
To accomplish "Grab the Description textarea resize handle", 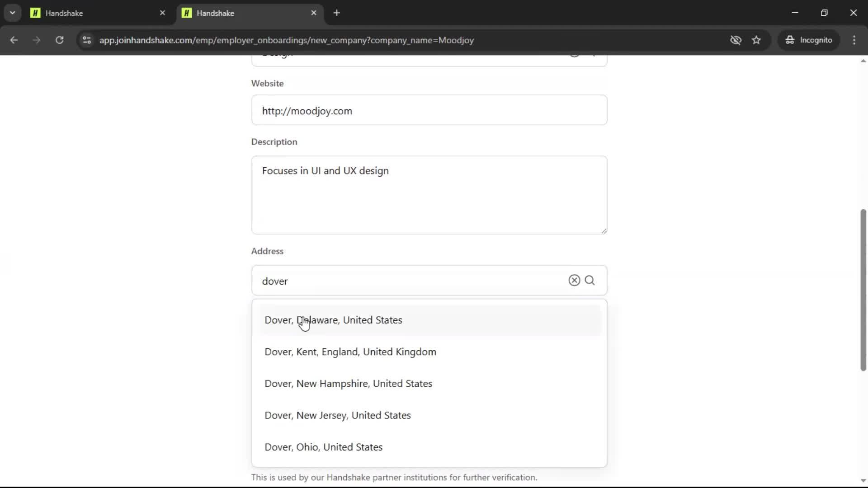I will (x=604, y=231).
